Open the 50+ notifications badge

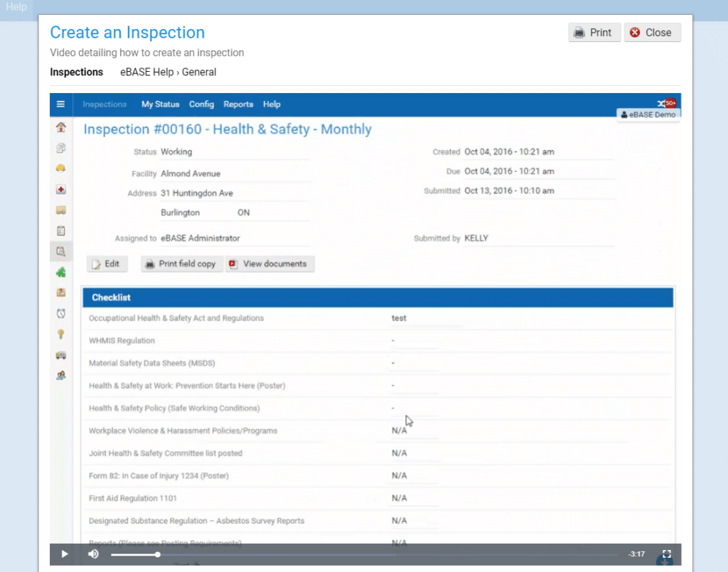(669, 102)
